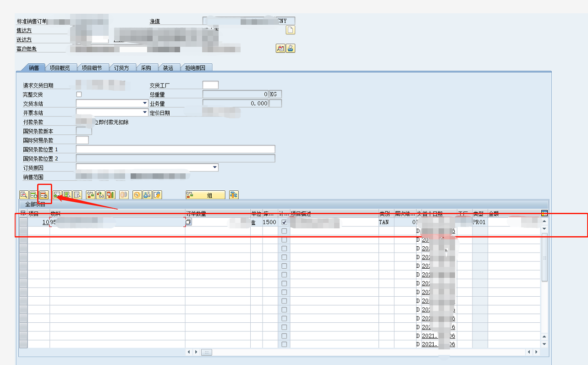Click header detail magnifier icon near 客户参考
The width and height of the screenshot is (588, 365).
point(280,48)
